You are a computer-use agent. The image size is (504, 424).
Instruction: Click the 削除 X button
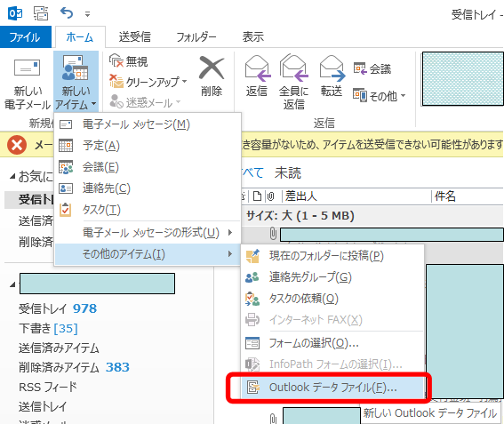pos(212,76)
